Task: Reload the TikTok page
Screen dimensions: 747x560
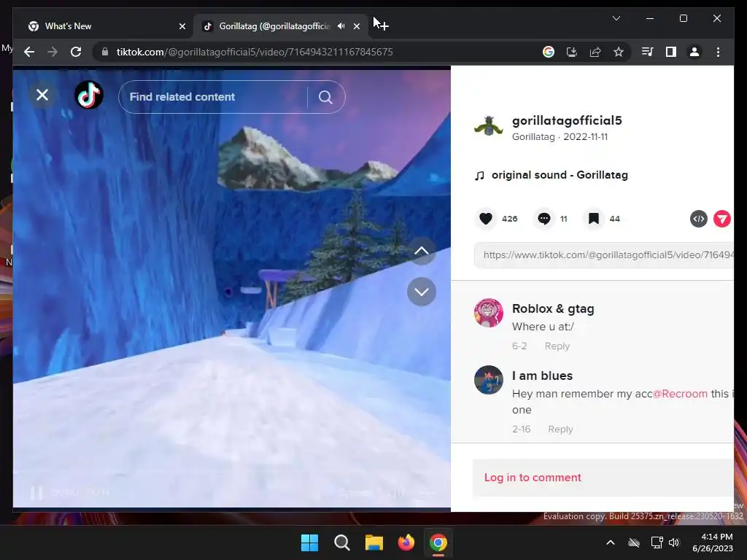Action: coord(76,52)
